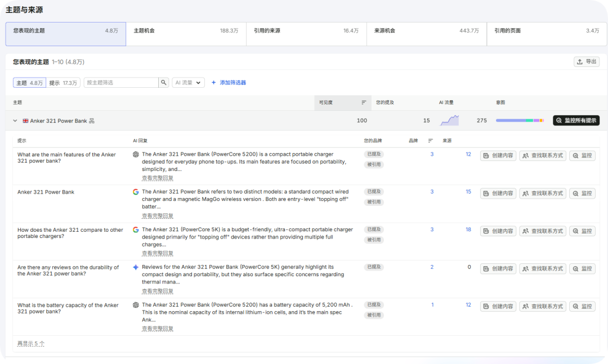Click 创建内容 in Anker 321 Power Bank prompt row

(x=498, y=193)
